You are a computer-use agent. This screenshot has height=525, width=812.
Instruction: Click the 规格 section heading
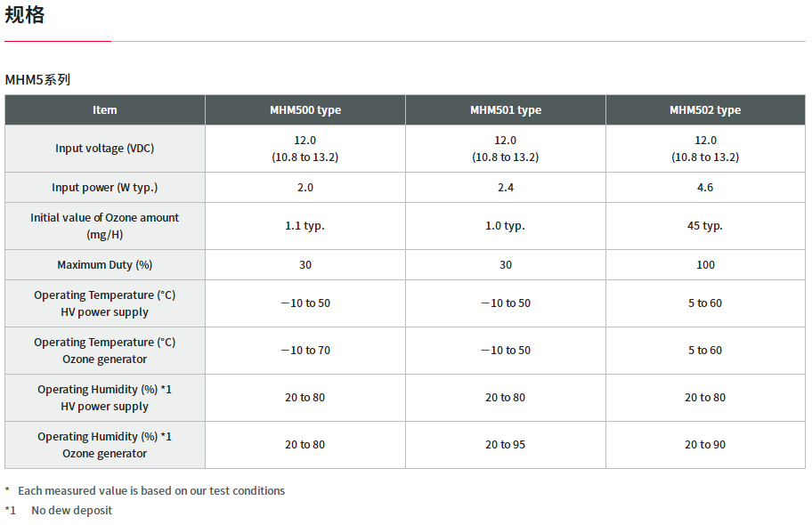coord(24,14)
